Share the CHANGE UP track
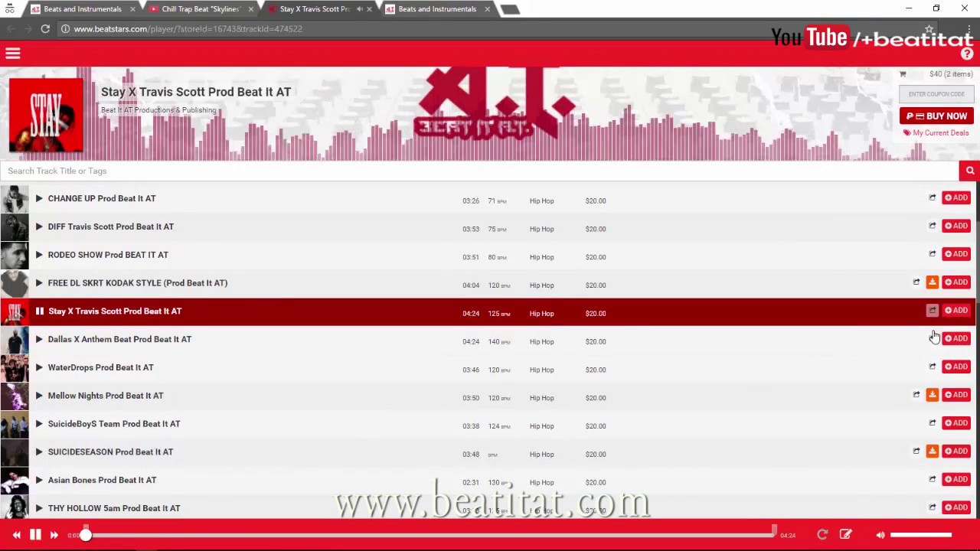This screenshot has width=980, height=551. 932,197
